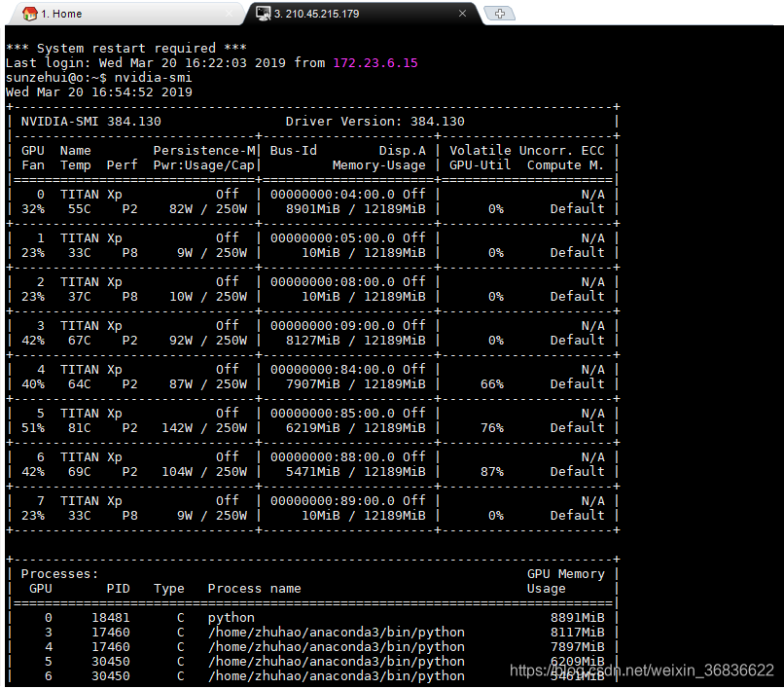Image resolution: width=784 pixels, height=689 pixels.
Task: Click power usage 104W for GPU 6
Action: pos(177,472)
